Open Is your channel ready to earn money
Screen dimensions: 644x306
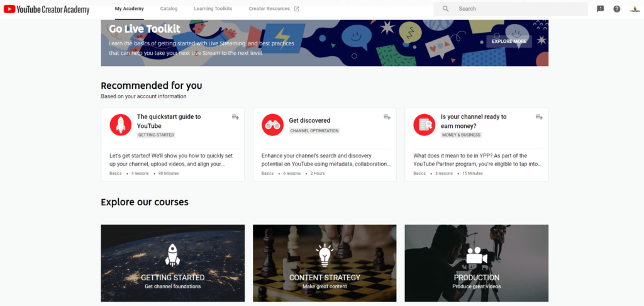point(474,121)
